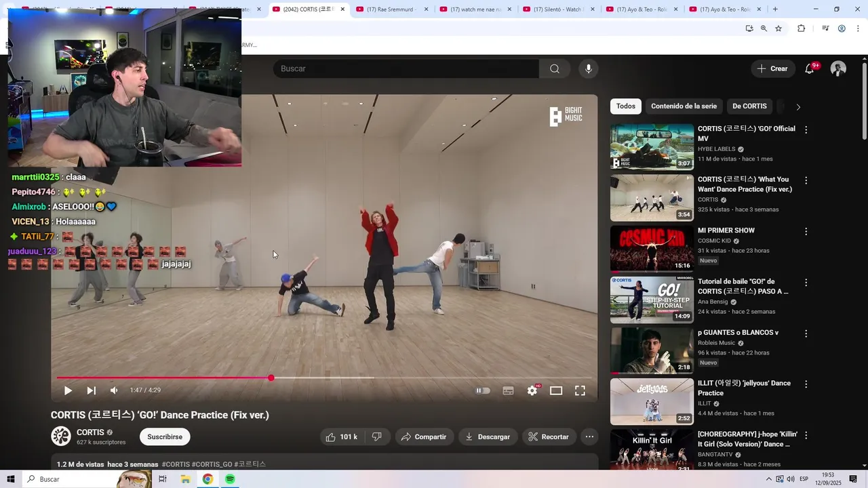Open Tutorial de baile GO! thumbnail
Screen dimensions: 868x488
(x=652, y=300)
